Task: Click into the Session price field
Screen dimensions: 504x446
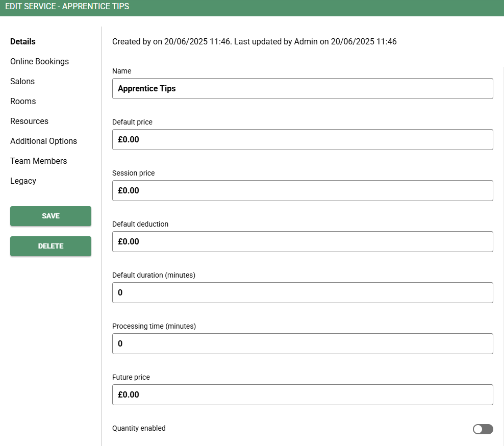Action: [x=303, y=191]
